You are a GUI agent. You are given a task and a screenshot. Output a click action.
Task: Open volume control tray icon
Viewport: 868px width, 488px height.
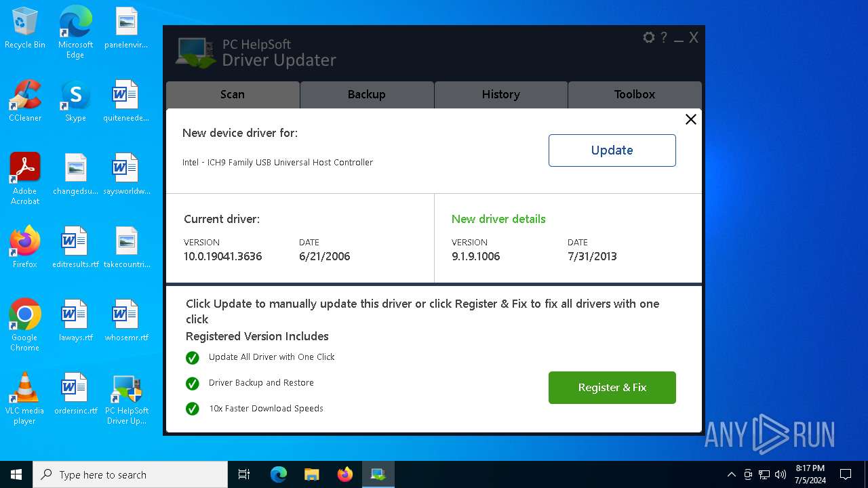click(781, 474)
